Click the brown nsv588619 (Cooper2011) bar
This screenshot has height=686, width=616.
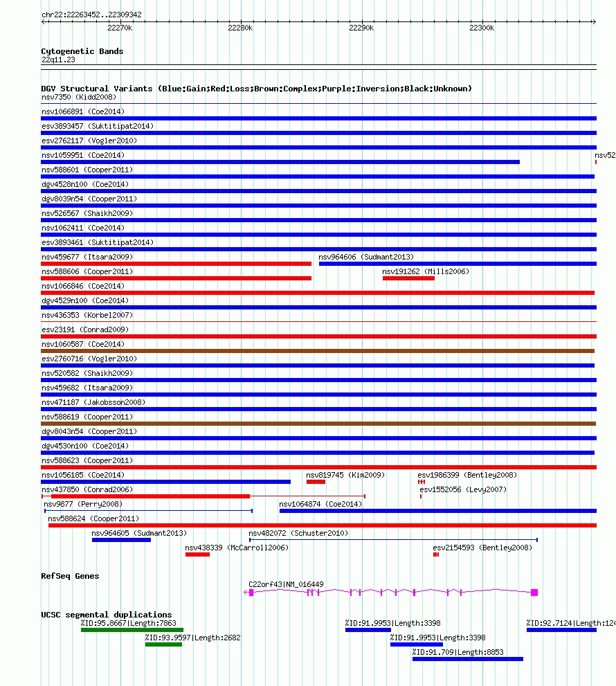click(318, 424)
